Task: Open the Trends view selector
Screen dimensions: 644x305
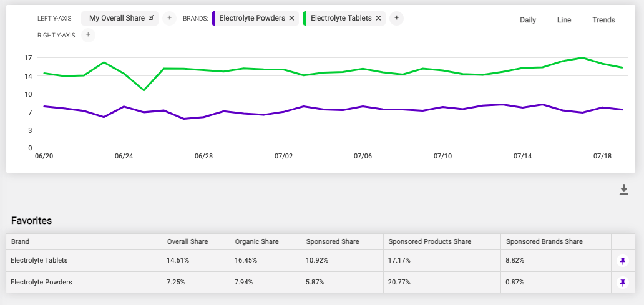Action: point(604,20)
